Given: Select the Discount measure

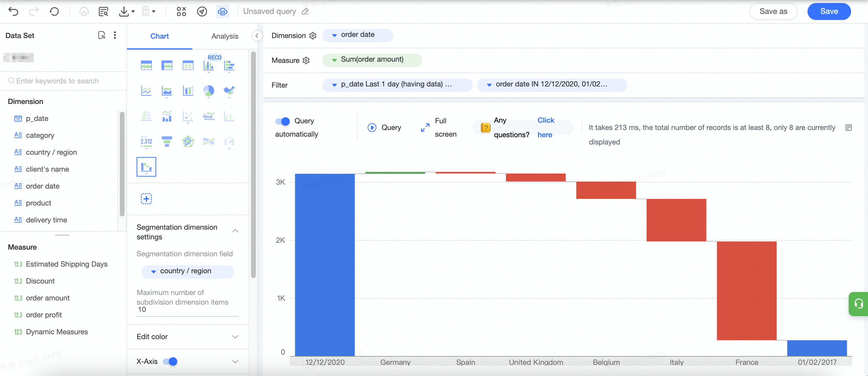Looking at the screenshot, I should 41,281.
